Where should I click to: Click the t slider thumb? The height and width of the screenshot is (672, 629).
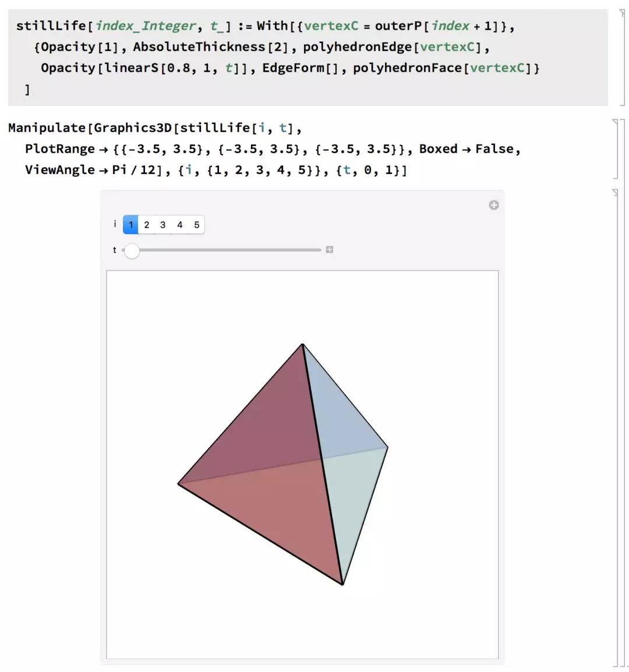click(x=132, y=251)
